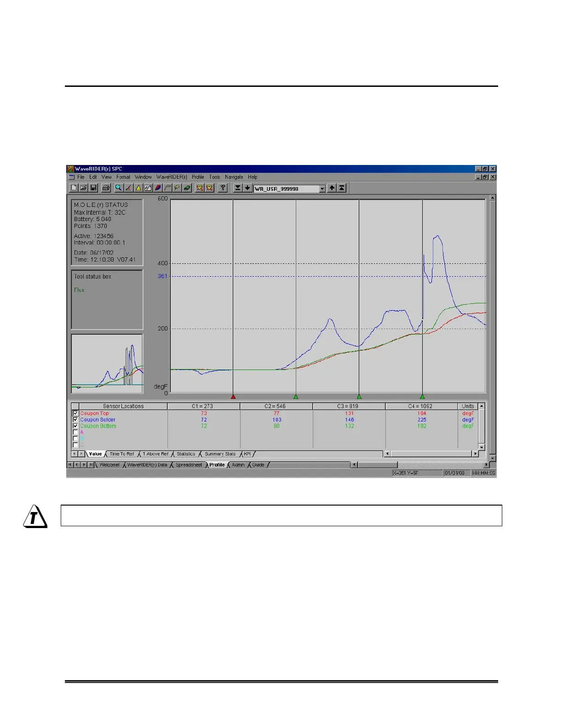Open the Navigate menu

click(x=234, y=177)
